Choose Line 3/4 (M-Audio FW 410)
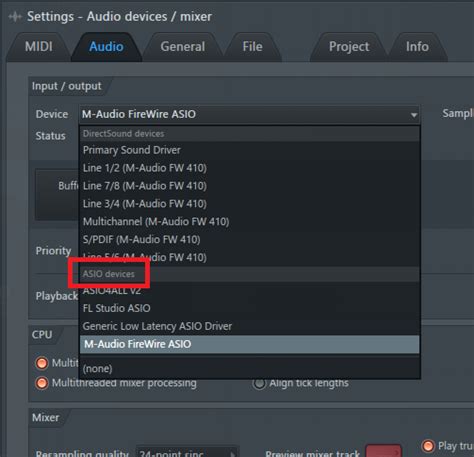Image resolution: width=474 pixels, height=457 pixels. pyautogui.click(x=249, y=204)
